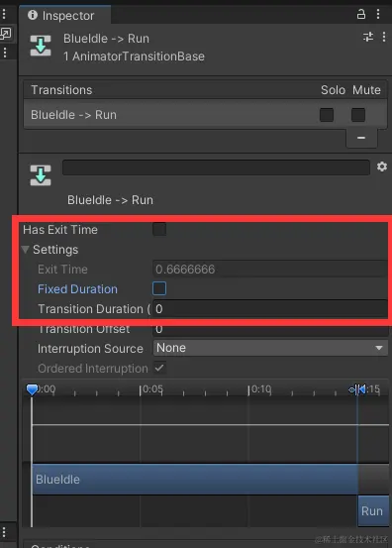Click the transition icon beside name field
392x548 pixels.
[x=41, y=174]
